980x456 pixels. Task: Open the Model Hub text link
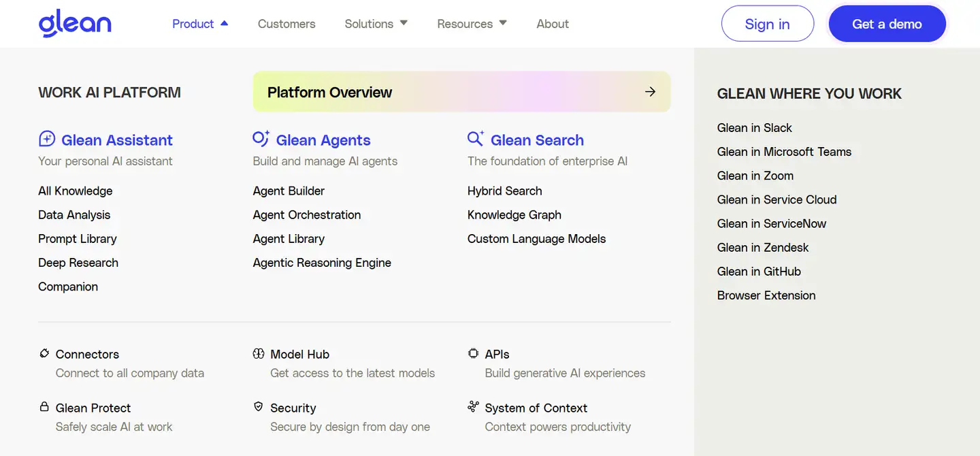click(300, 355)
